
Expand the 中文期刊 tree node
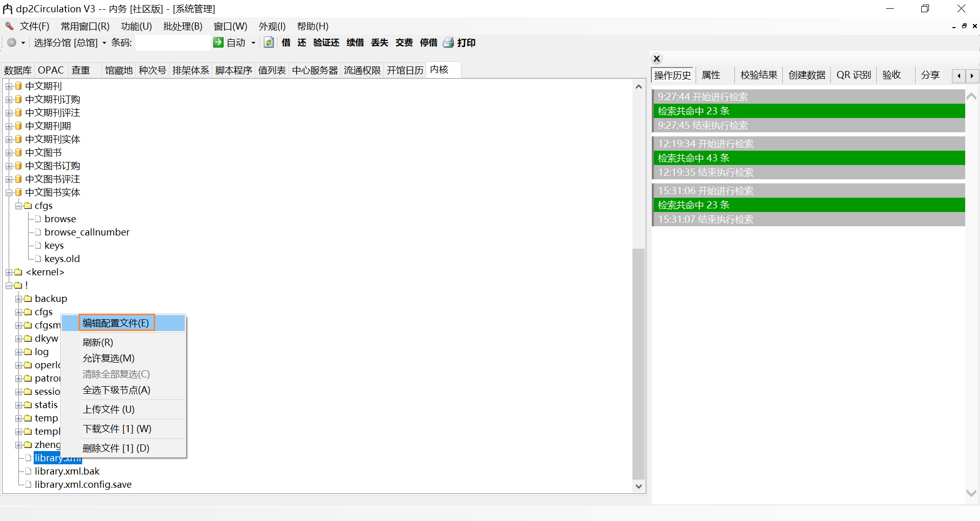(x=9, y=86)
